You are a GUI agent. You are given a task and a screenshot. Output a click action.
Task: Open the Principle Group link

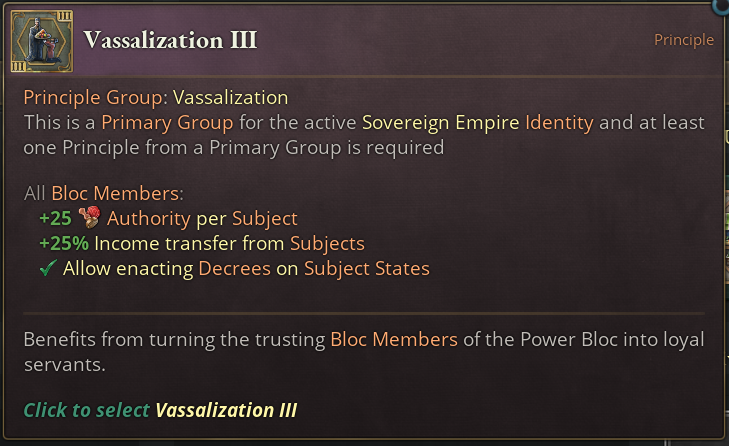(95, 97)
